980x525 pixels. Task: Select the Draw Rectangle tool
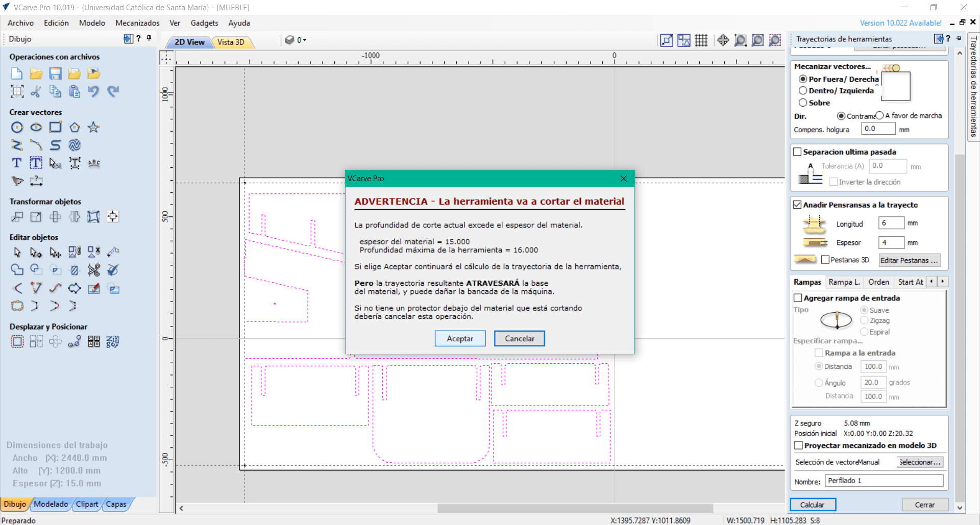(x=55, y=128)
